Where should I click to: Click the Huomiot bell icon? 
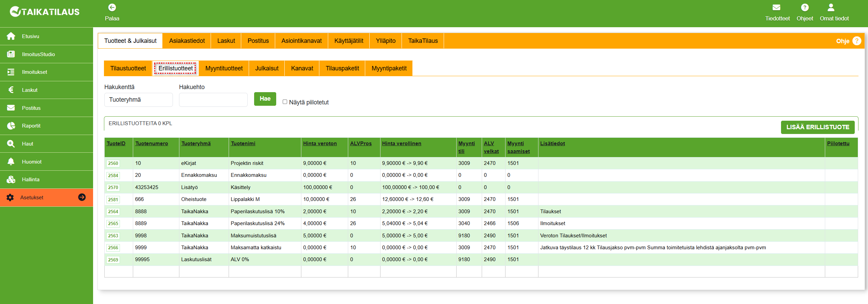coord(11,162)
